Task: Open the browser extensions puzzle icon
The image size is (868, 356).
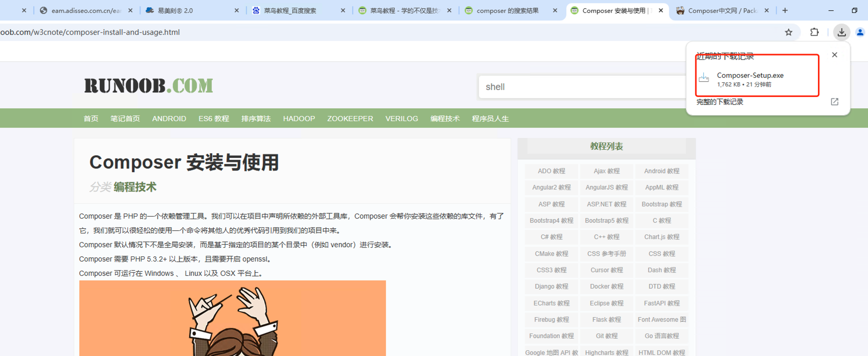Action: (x=814, y=32)
